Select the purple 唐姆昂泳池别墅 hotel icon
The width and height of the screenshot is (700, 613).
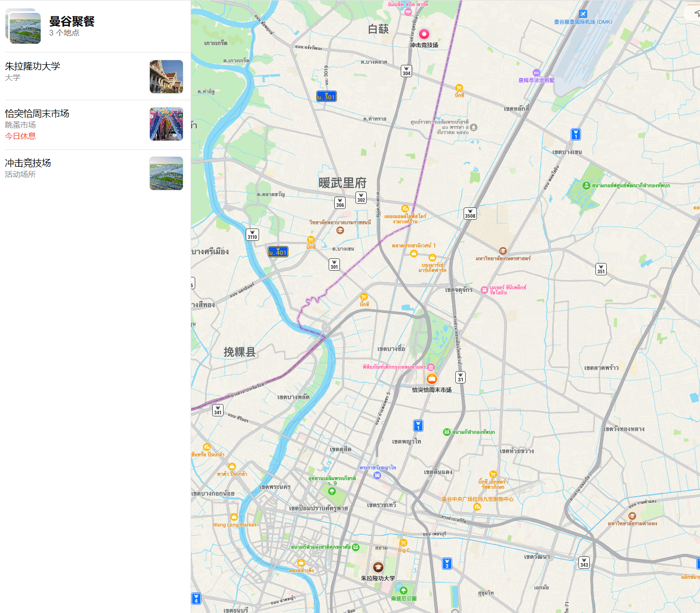click(x=536, y=73)
